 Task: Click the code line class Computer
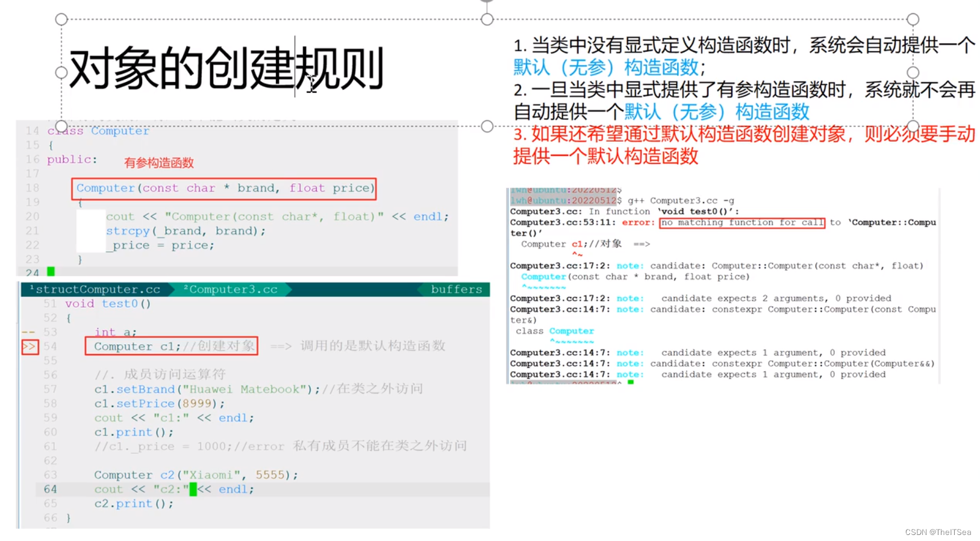coord(98,131)
